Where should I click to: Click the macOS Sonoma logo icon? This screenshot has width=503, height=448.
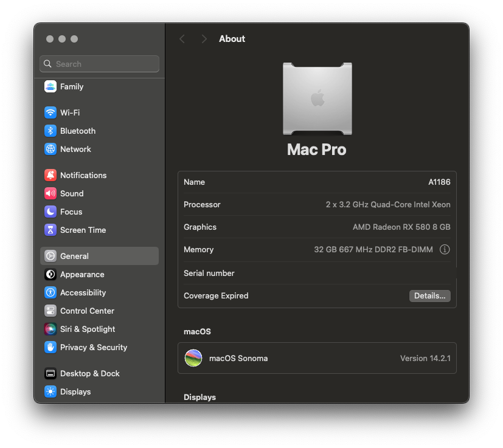193,358
